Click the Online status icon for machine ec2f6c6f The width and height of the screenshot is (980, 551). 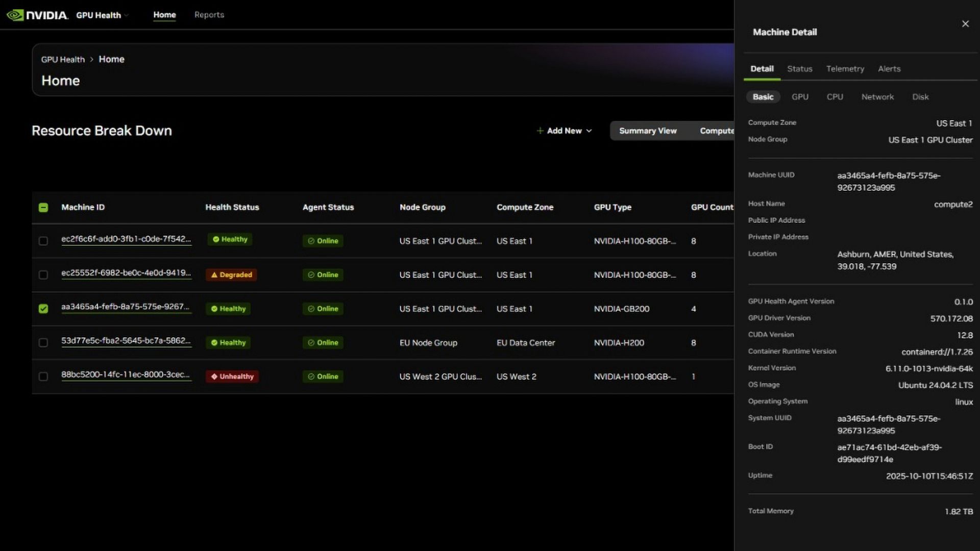[x=311, y=241]
